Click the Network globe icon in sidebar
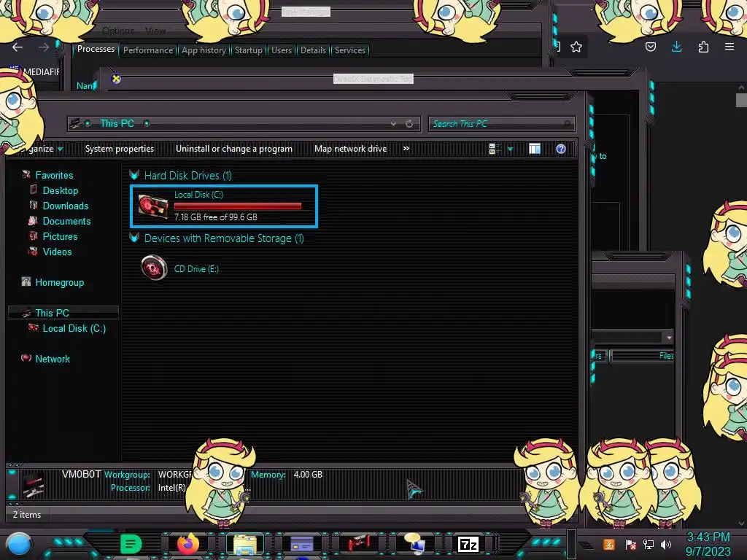The height and width of the screenshot is (560, 747). 26,357
